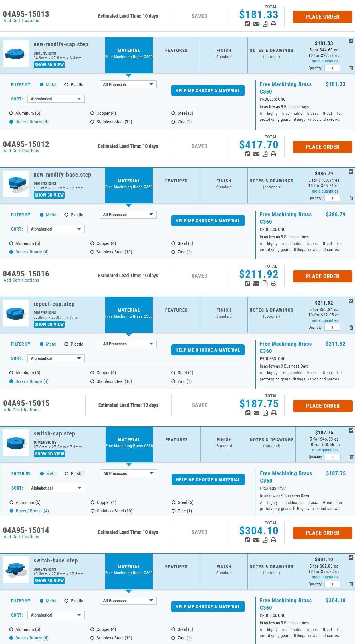The image size is (355, 644).
Task: Print quote 04A95-15014 using printer icon
Action: [x=273, y=540]
